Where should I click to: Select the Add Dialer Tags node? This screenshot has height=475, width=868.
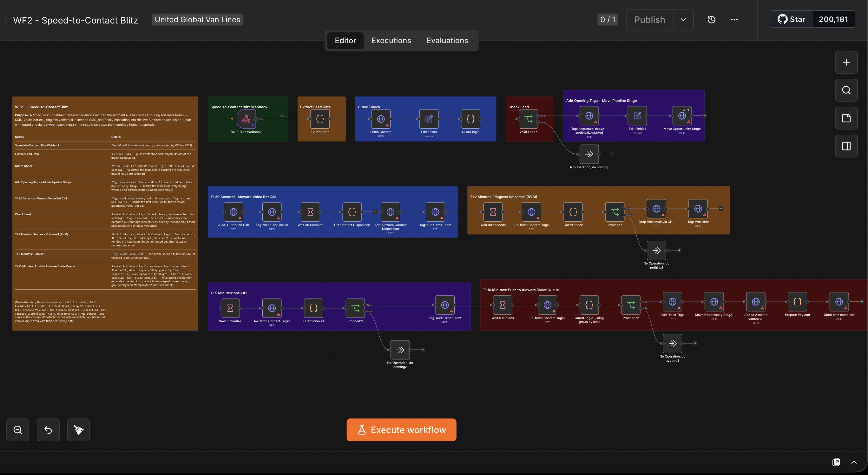pos(672,302)
